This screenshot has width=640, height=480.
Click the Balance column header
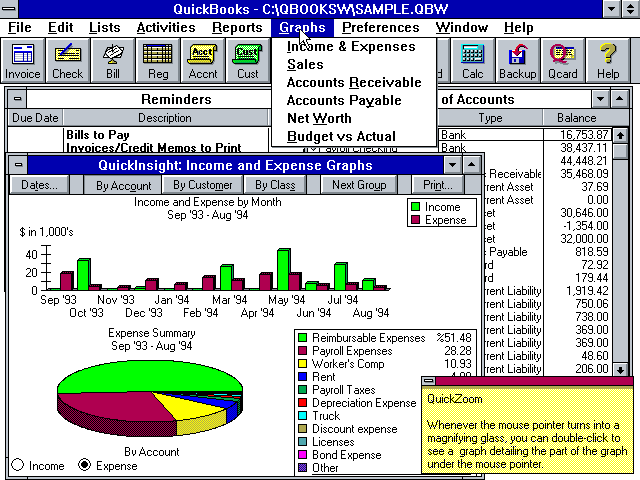[576, 118]
